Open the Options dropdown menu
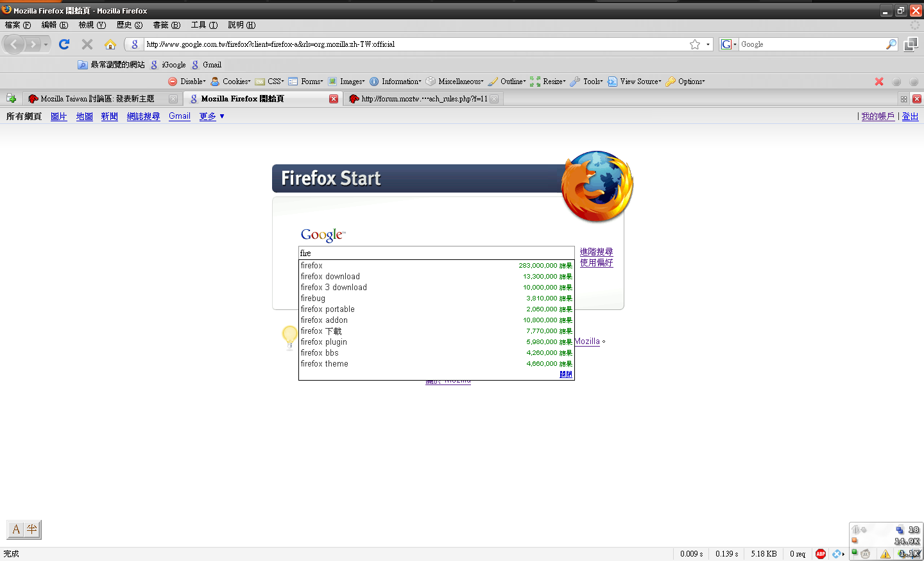Viewport: 924px width, 561px height. coord(685,82)
